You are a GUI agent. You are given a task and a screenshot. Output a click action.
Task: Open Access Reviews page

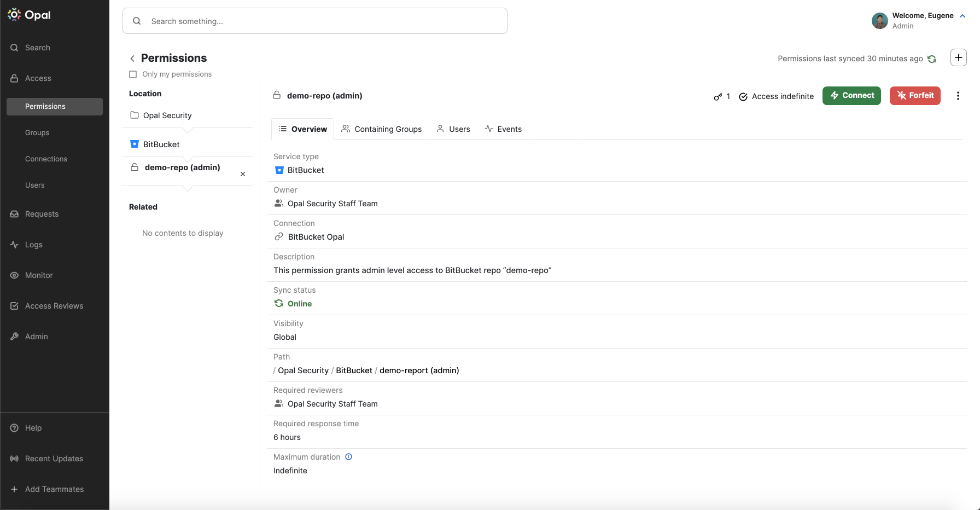click(x=55, y=306)
